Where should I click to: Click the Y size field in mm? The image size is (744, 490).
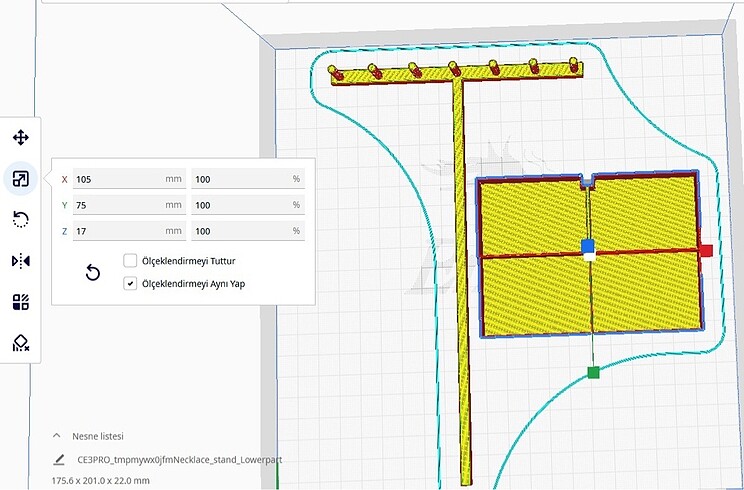118,205
